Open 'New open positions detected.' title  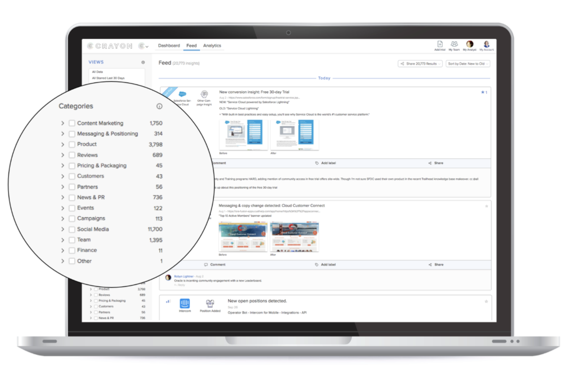pos(257,301)
